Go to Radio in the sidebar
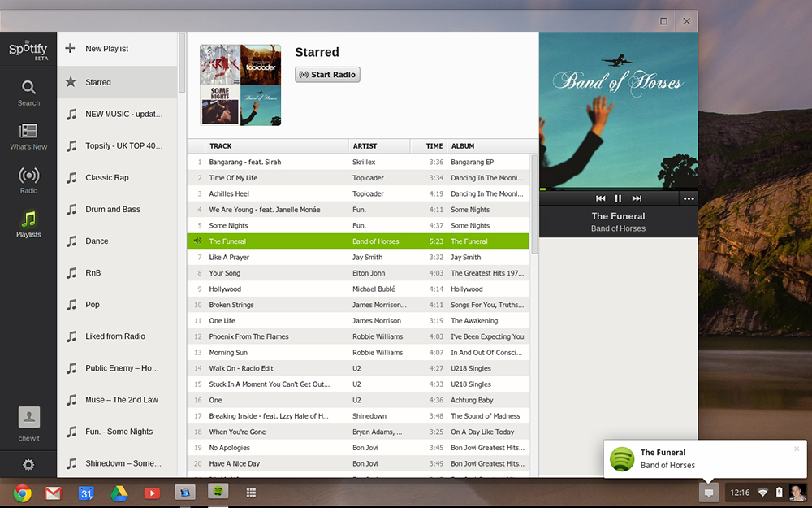812x508 pixels. (x=28, y=180)
